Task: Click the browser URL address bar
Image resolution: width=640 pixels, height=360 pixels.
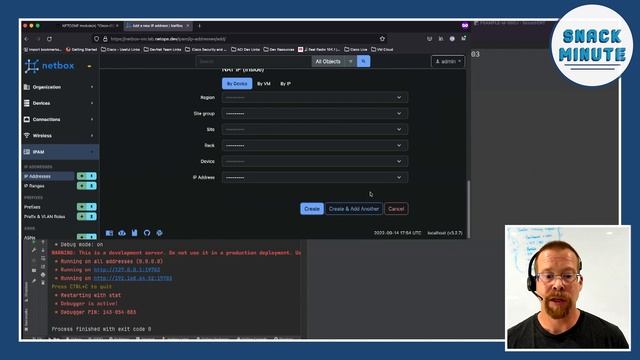Action: point(241,39)
